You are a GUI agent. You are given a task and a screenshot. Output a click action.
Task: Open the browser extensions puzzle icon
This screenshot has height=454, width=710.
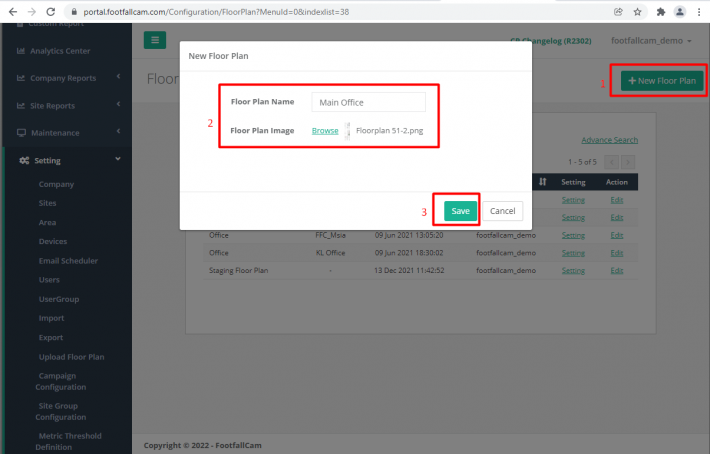click(661, 12)
